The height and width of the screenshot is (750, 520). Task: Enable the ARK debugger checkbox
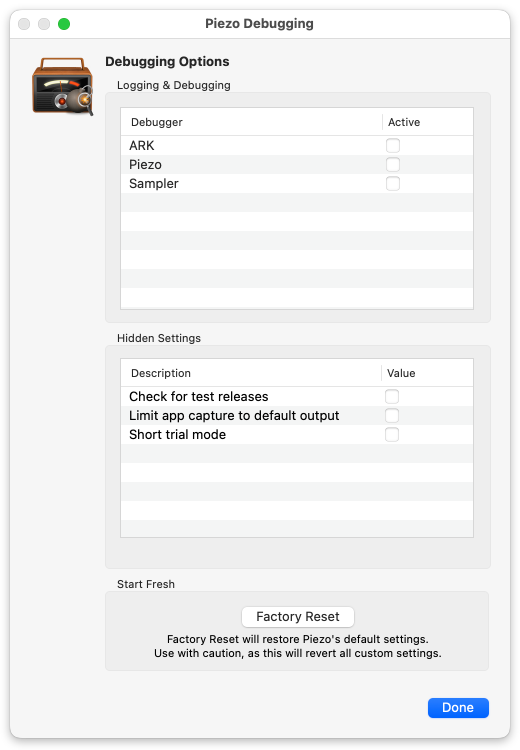point(393,145)
